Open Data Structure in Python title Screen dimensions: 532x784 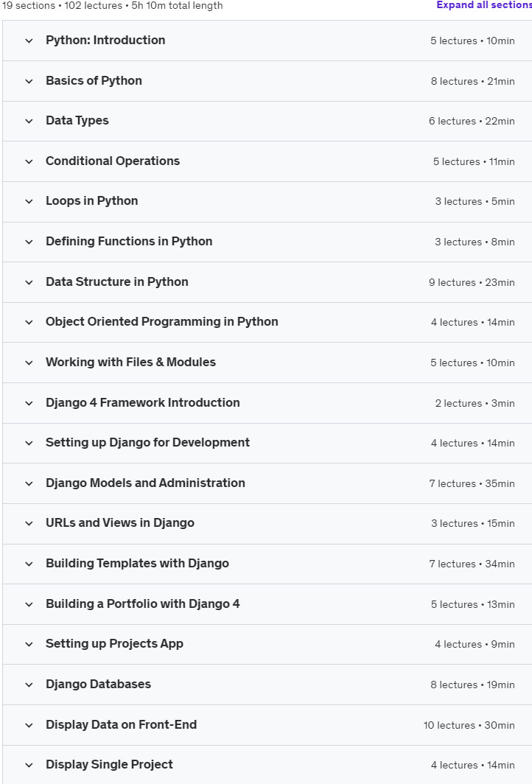tap(117, 282)
